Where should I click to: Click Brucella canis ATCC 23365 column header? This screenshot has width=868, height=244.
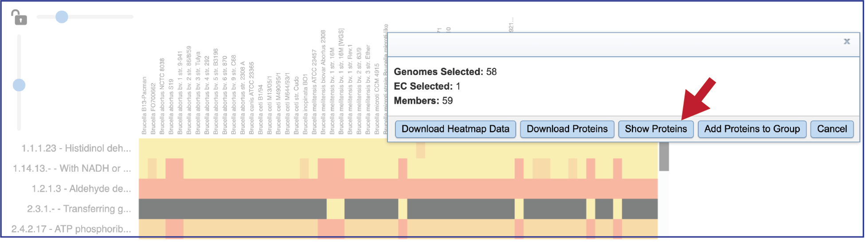(252, 98)
